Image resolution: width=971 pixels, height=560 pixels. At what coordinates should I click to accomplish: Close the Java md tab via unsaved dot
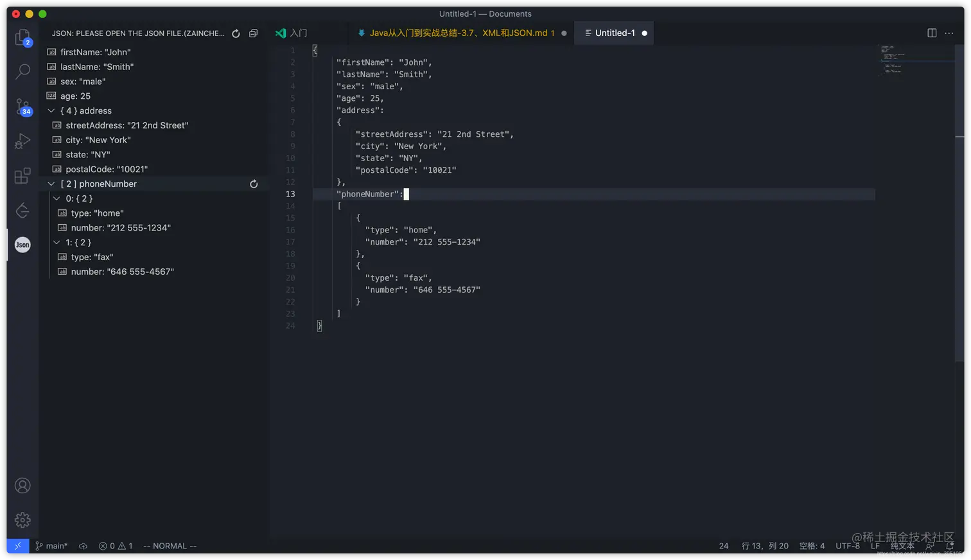(564, 33)
